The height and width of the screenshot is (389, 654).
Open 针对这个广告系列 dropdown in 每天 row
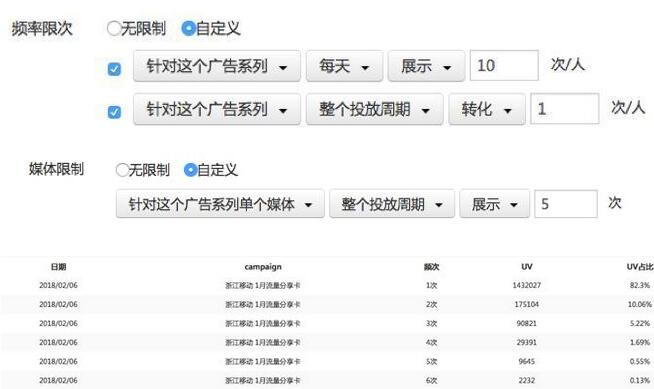(x=217, y=66)
